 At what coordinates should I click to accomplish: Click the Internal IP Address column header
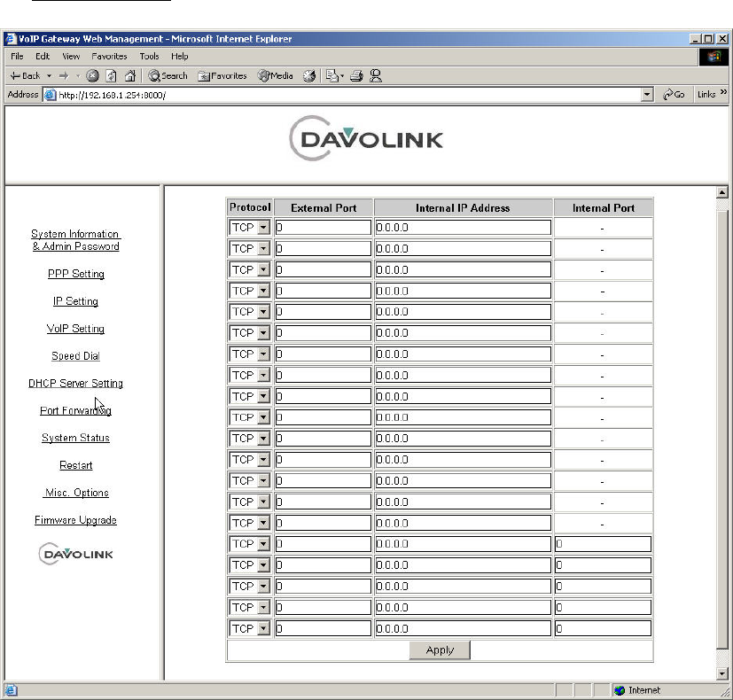pos(463,208)
